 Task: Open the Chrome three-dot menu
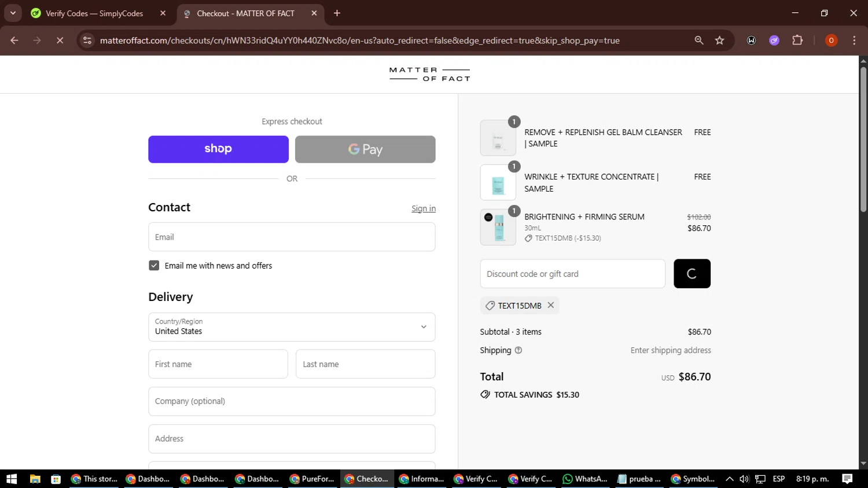click(854, 41)
